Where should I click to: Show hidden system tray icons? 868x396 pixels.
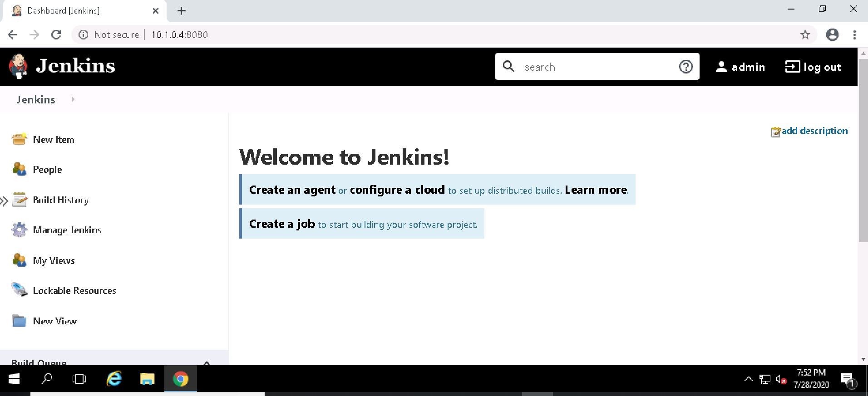coord(748,379)
